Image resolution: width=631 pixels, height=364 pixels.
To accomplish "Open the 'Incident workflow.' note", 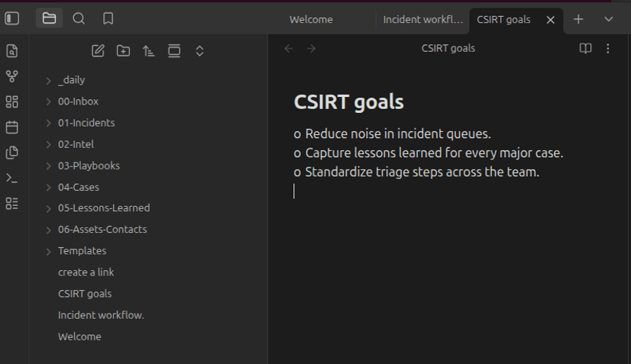I will (x=101, y=315).
